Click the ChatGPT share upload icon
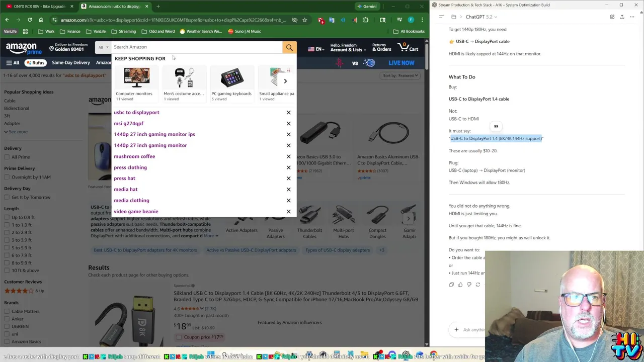 point(622,17)
